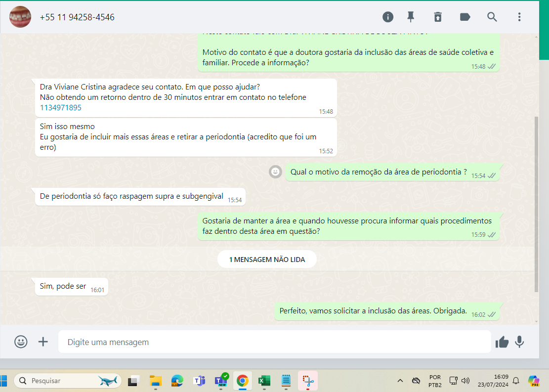This screenshot has width=549, height=392.
Task: Open Copilot preview icon on the taskbar
Action: point(534,381)
